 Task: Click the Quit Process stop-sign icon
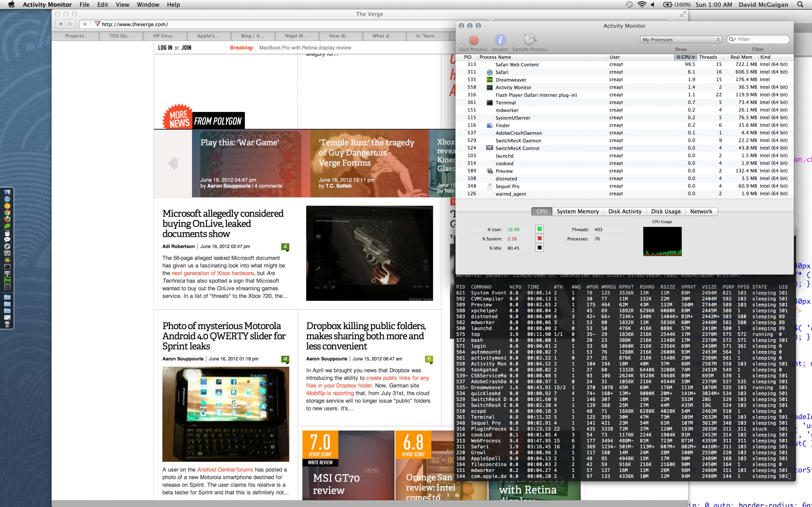[473, 40]
